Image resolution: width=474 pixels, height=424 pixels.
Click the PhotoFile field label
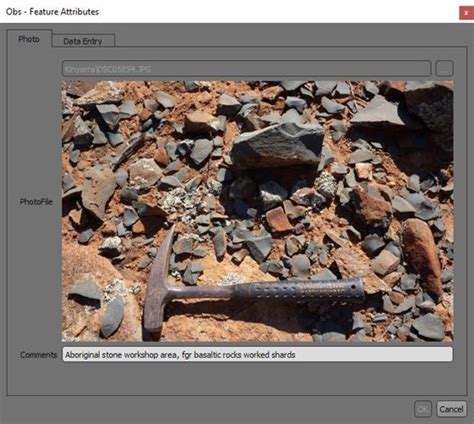[x=36, y=202]
